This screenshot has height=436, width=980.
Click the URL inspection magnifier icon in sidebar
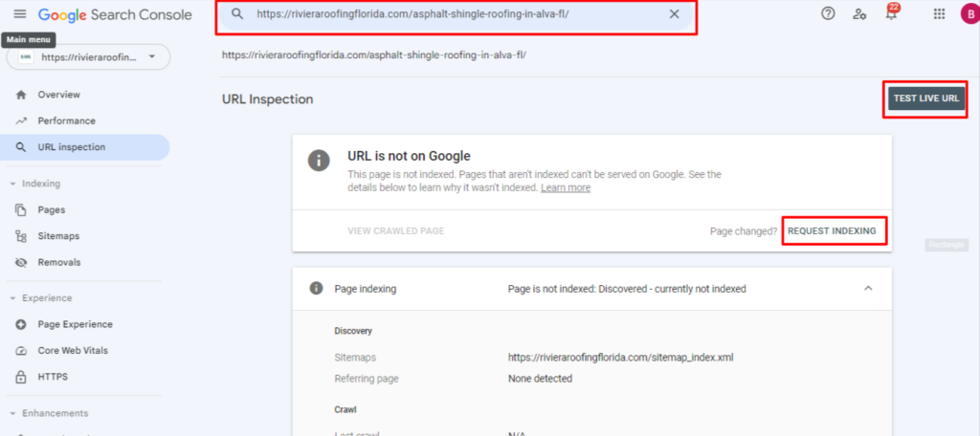coord(21,147)
